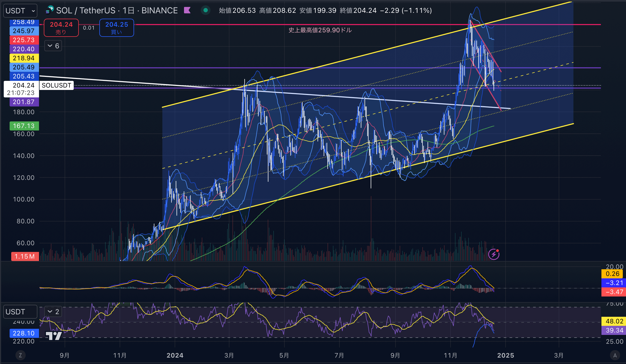Click the 1.15 M volume label
This screenshot has width=626, height=364.
click(25, 256)
